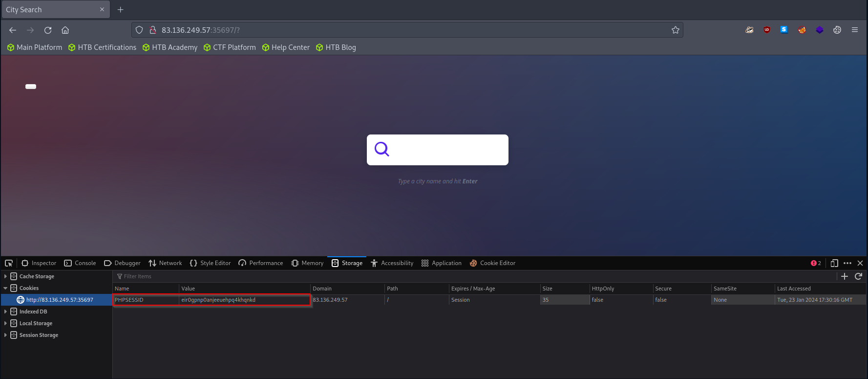Screen dimensions: 868x379
Task: Open the uBlock Origin extension icon
Action: pos(767,30)
